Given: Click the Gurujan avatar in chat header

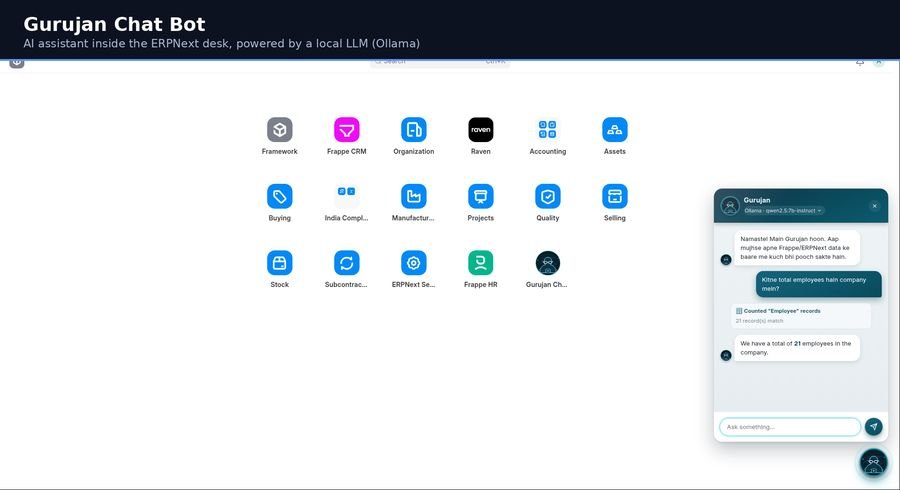Looking at the screenshot, I should (x=730, y=205).
